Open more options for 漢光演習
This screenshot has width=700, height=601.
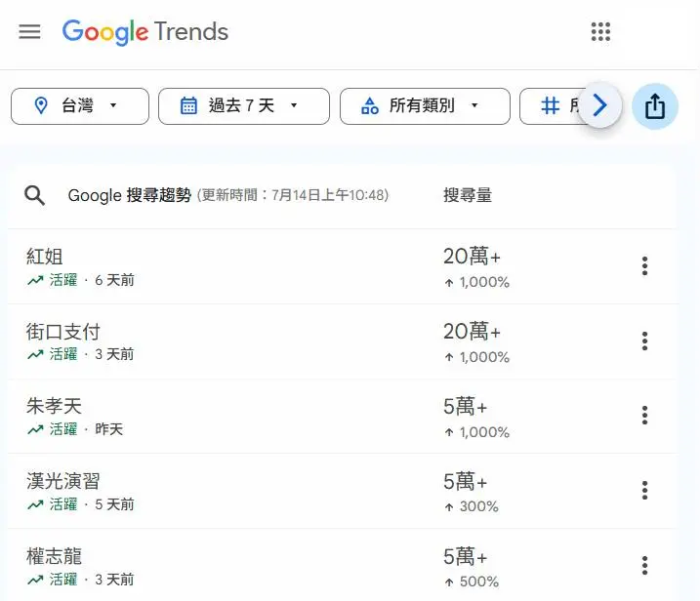(x=644, y=490)
